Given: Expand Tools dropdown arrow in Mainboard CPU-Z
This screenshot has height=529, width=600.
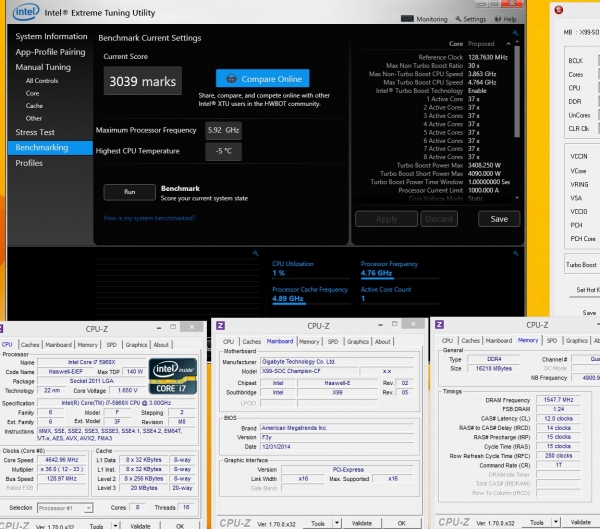Looking at the screenshot, I should pyautogui.click(x=337, y=523).
